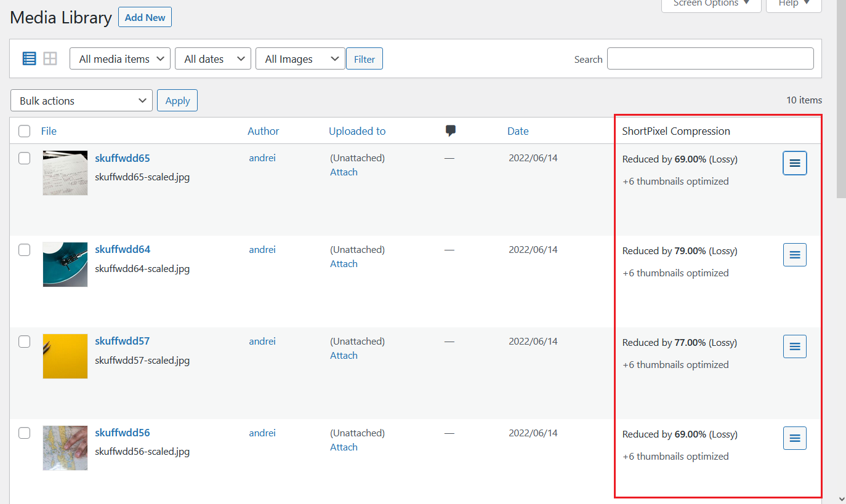This screenshot has height=504, width=846.
Task: Open the skuffwdd64 turntable thumbnail
Action: [65, 265]
